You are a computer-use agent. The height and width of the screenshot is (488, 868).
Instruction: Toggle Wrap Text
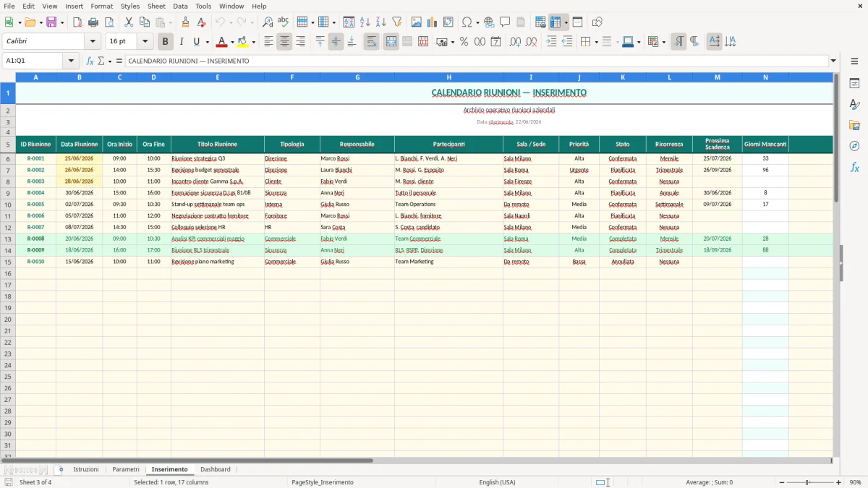click(x=371, y=42)
